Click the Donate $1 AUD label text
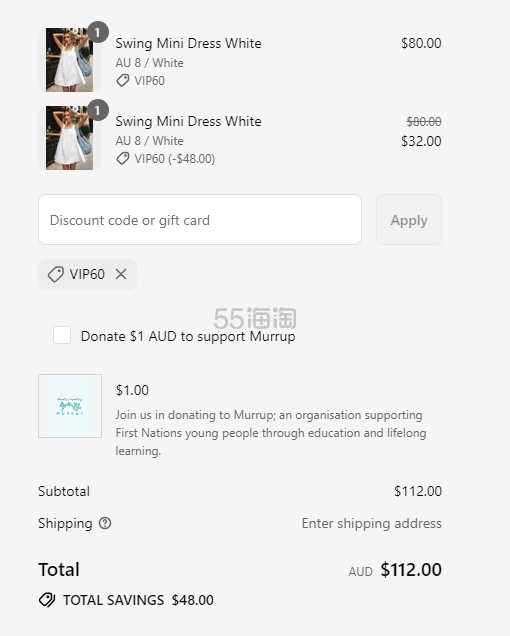 pyautogui.click(x=188, y=336)
